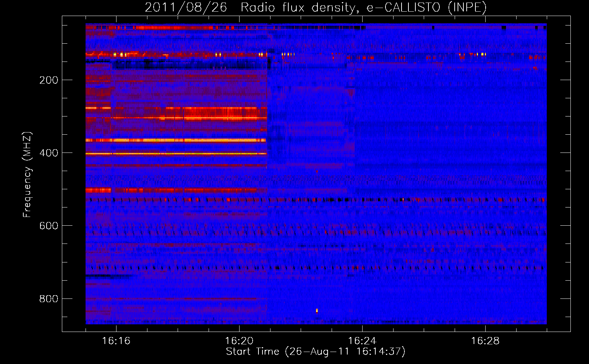Click the '200' frequency tick label
Viewport: 589px width, 364px height.
click(x=49, y=80)
